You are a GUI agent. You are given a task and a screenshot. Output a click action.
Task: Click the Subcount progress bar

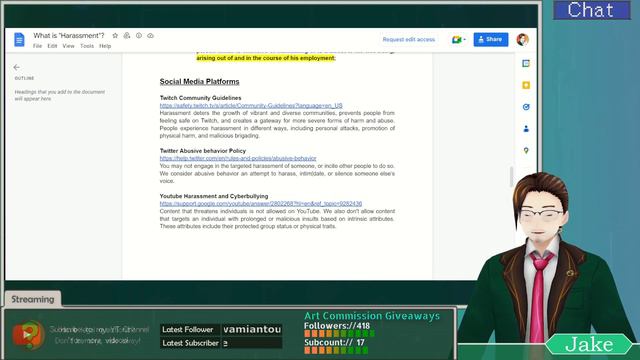(336, 350)
